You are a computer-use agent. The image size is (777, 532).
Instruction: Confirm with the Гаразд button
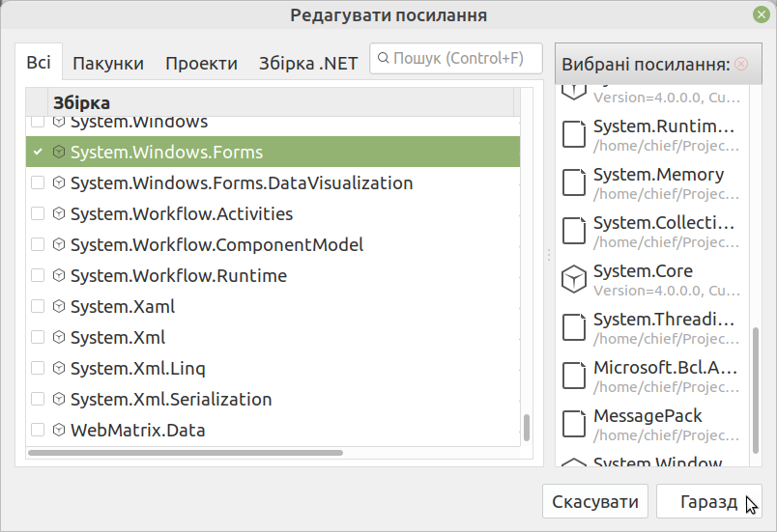point(708,501)
